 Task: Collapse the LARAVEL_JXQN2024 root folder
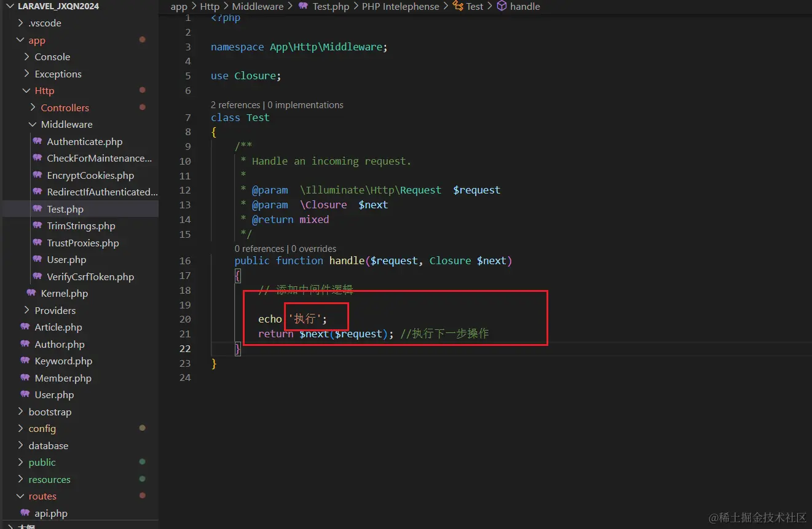tap(10, 6)
